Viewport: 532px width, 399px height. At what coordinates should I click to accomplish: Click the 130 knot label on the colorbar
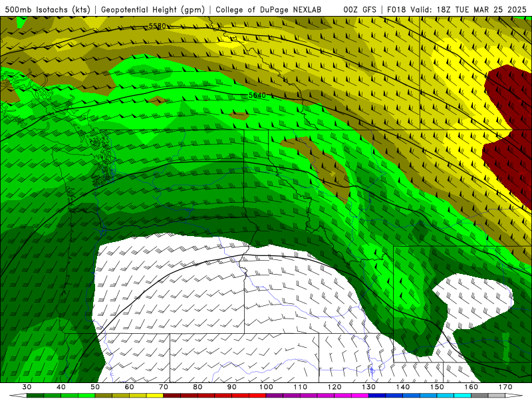click(369, 387)
